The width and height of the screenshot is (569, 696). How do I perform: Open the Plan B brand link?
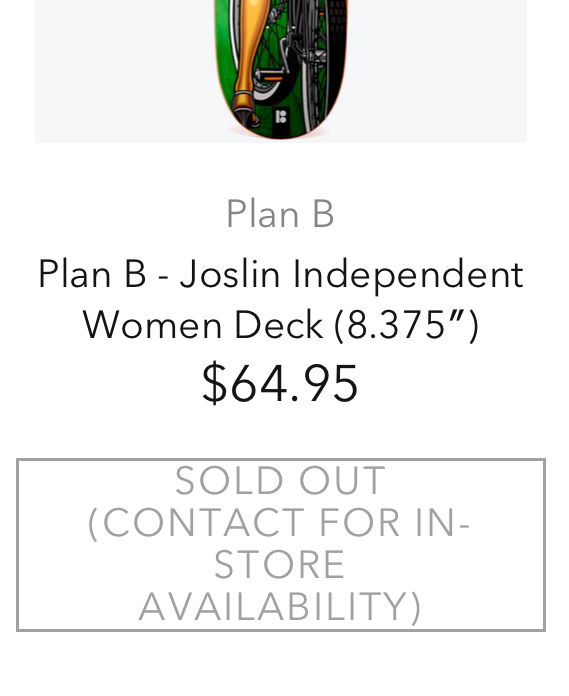280,214
